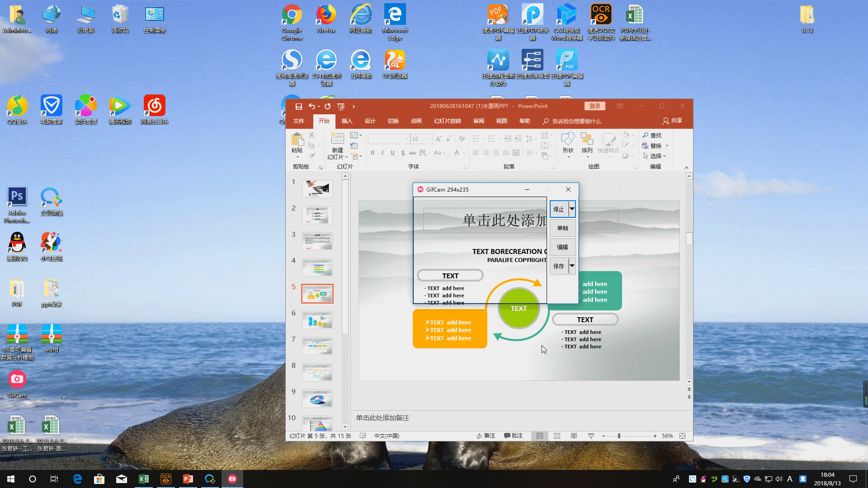Select slide 6 thumbnail in slide panel

(317, 320)
